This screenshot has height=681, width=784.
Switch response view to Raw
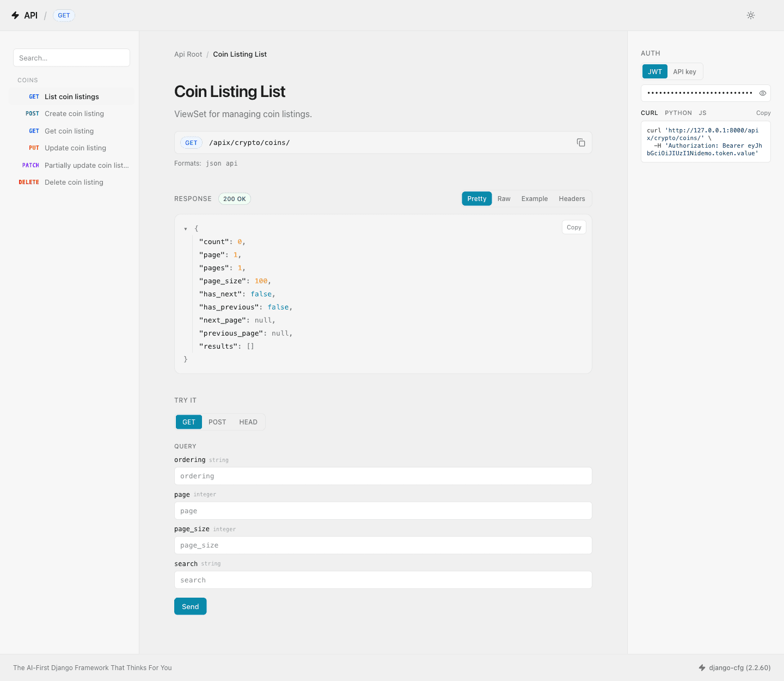pyautogui.click(x=504, y=199)
